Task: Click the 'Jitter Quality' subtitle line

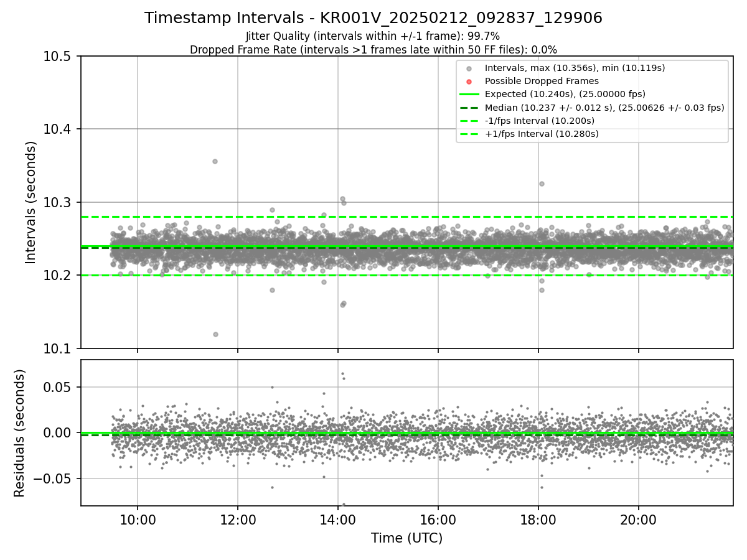Action: (x=373, y=36)
